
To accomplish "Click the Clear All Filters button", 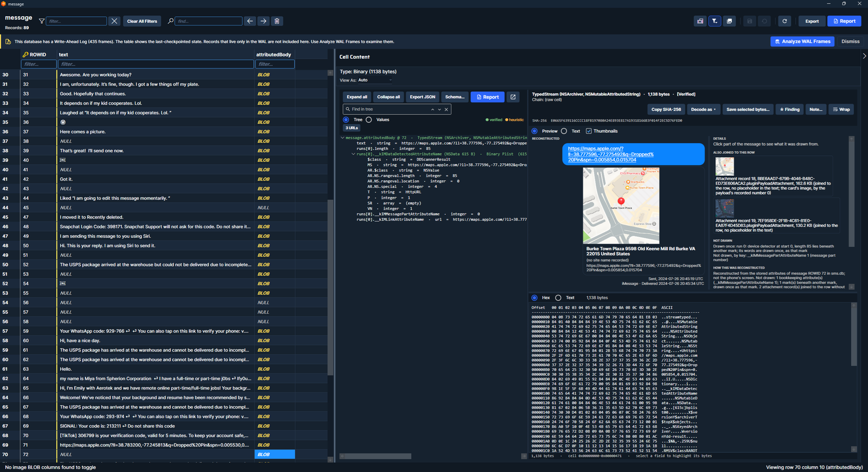I will 142,21.
